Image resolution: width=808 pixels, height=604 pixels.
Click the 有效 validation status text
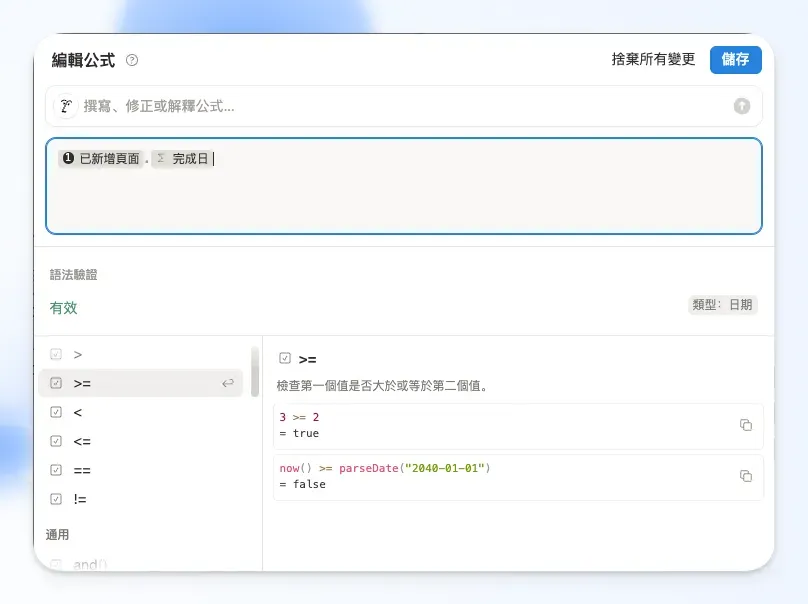point(63,308)
